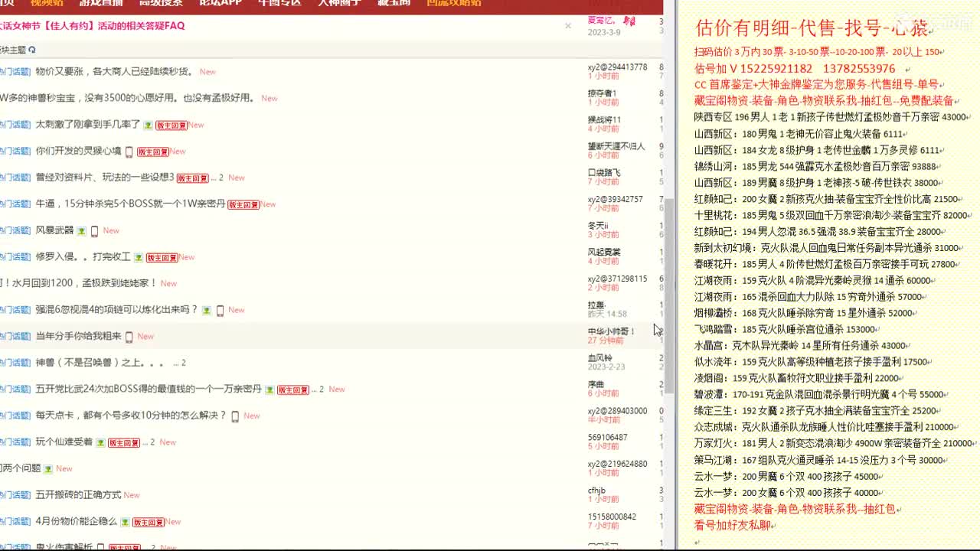Open thread 水月回到1200，孟极跌到姥姥家
Screen dimensions: 980x551
[x=78, y=283]
